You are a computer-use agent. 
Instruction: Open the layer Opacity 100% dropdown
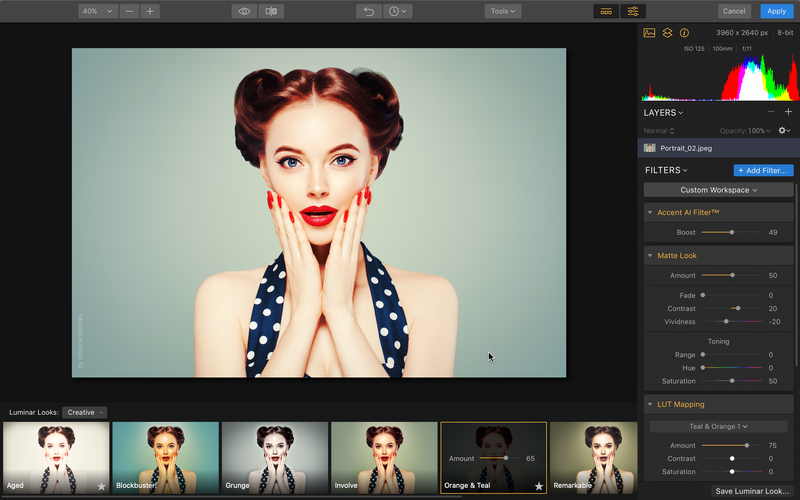click(x=745, y=131)
